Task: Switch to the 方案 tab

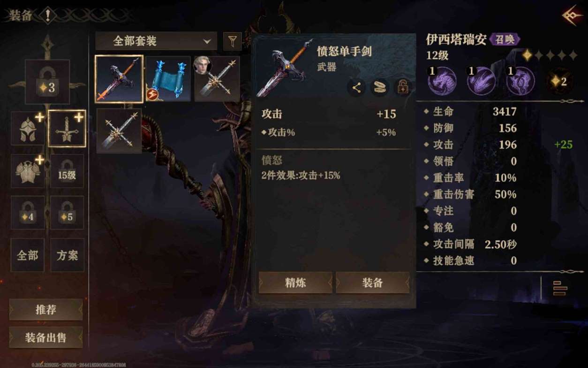Action: click(68, 255)
